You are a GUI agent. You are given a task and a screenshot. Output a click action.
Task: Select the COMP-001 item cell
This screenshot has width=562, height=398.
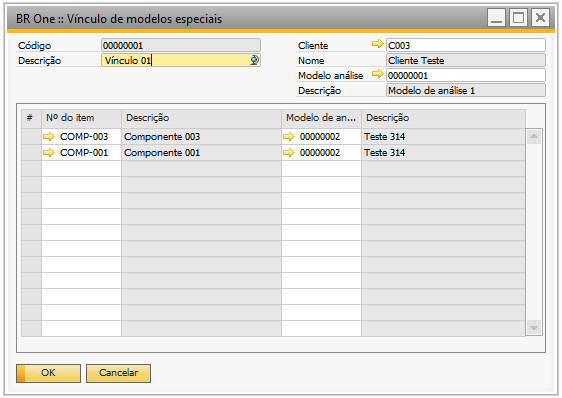point(81,153)
